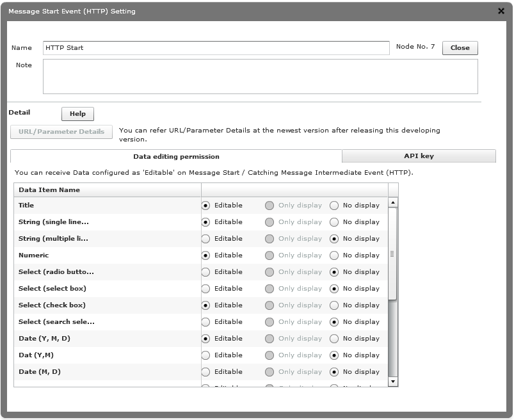Close the settings dialog via X icon
Screen dimensions: 514x420
[502, 11]
